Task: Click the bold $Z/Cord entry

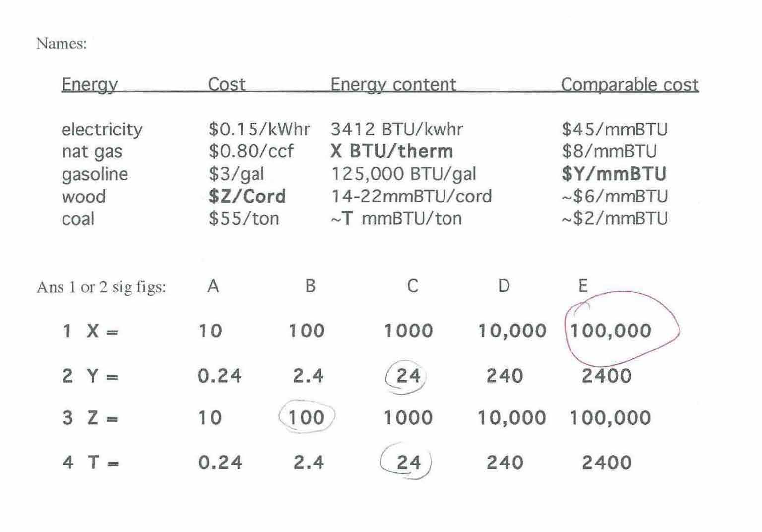Action: click(x=247, y=197)
